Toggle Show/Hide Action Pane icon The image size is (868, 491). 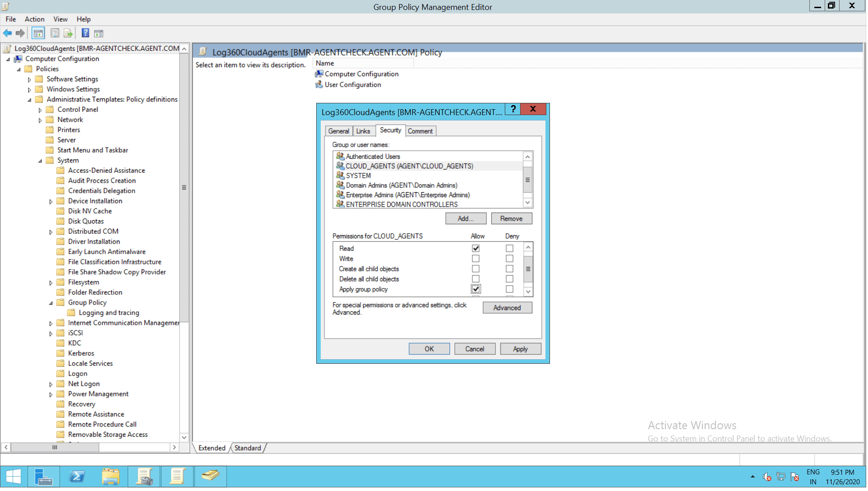click(99, 33)
